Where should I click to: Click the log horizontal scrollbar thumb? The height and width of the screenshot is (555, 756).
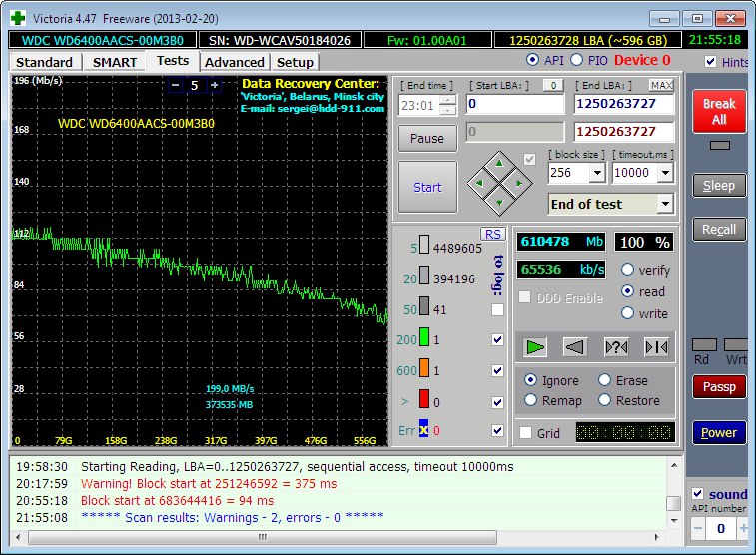click(263, 537)
